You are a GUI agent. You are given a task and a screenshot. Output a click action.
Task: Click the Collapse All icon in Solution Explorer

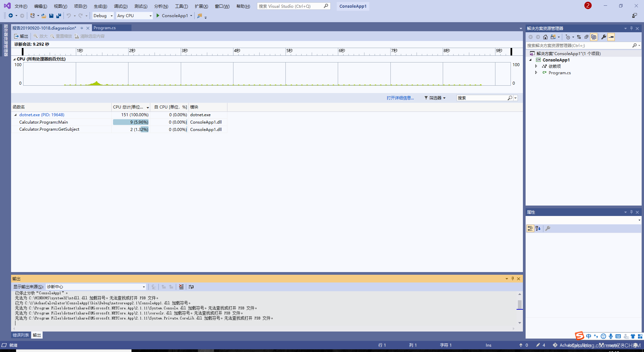tap(586, 37)
